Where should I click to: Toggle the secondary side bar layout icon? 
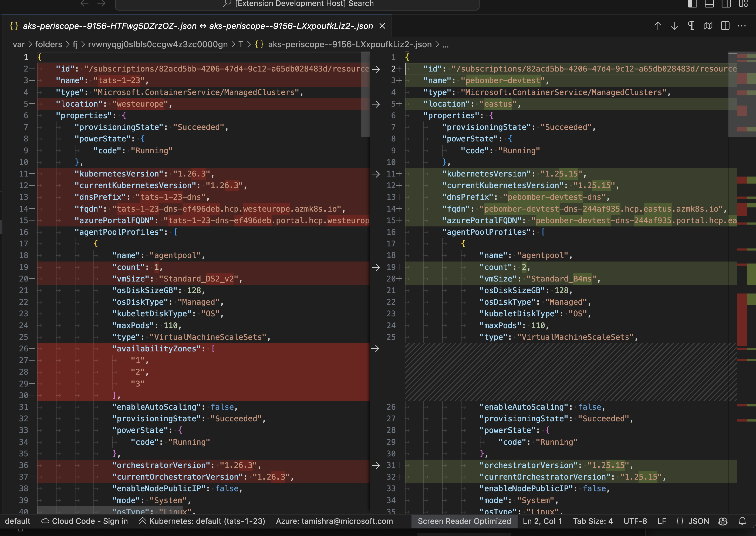726,4
